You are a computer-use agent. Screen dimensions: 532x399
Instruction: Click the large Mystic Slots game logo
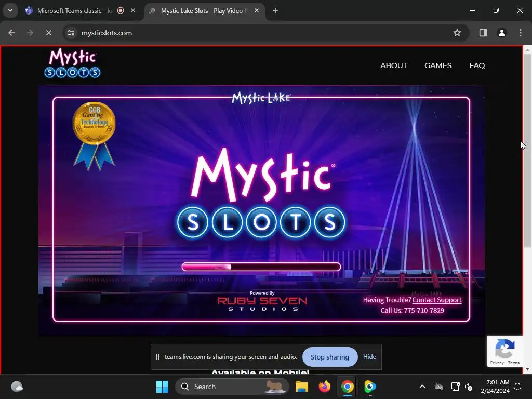tap(262, 193)
